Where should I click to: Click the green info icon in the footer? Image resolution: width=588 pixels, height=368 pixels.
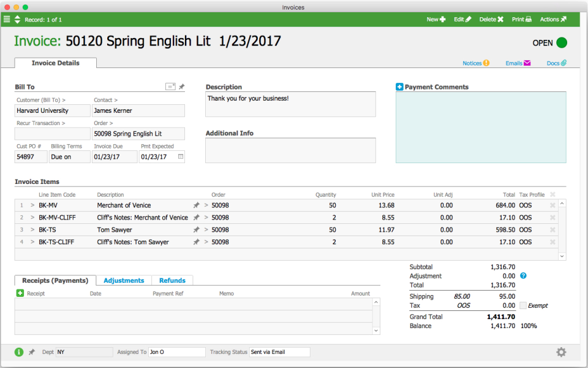click(19, 352)
